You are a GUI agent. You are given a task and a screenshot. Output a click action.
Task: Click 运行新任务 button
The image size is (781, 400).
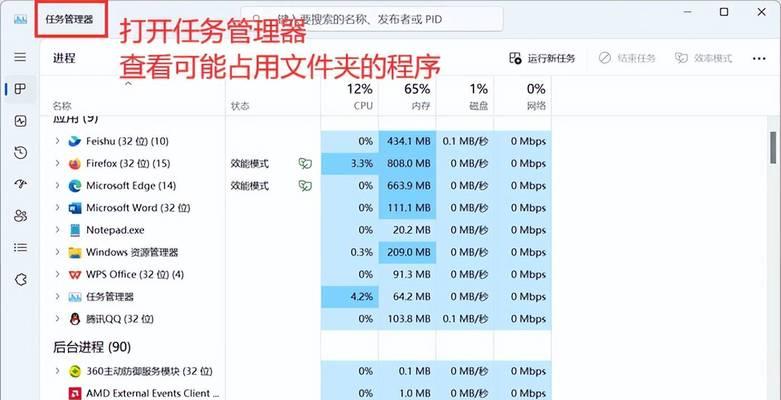pyautogui.click(x=542, y=58)
